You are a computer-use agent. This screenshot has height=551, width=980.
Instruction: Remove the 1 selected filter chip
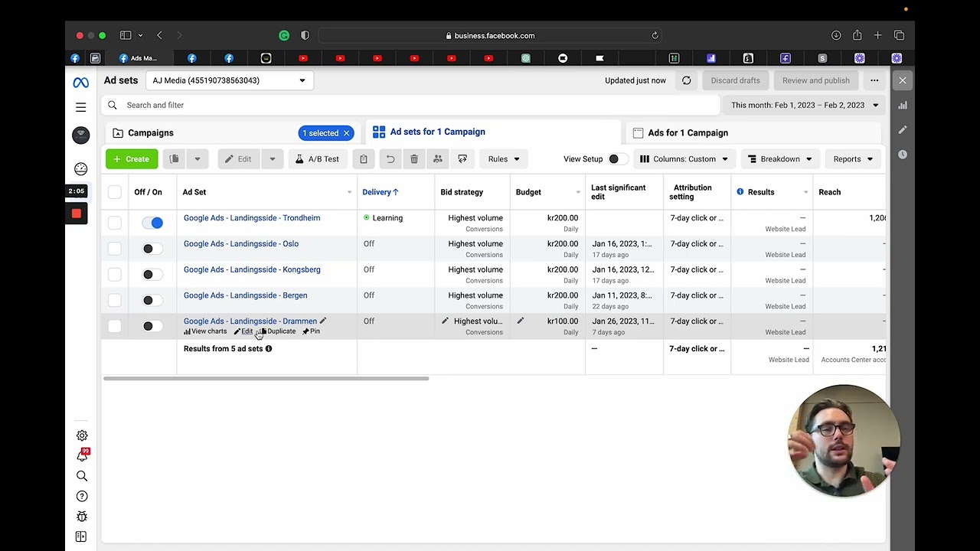pos(346,133)
